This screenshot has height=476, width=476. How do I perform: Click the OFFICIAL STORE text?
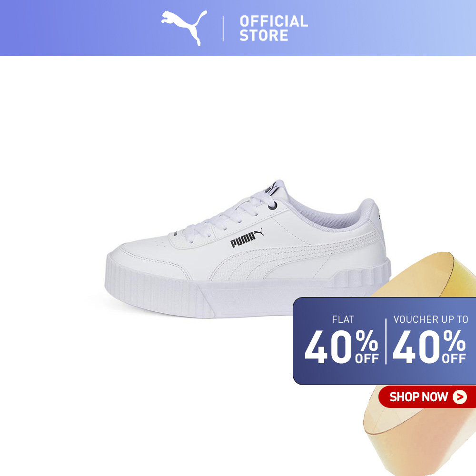point(274,28)
